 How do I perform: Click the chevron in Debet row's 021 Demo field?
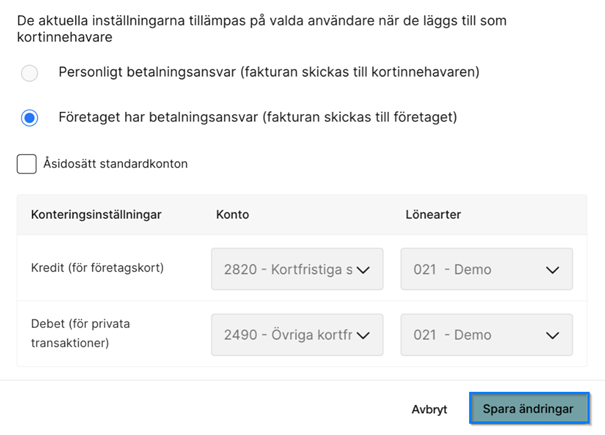click(552, 336)
